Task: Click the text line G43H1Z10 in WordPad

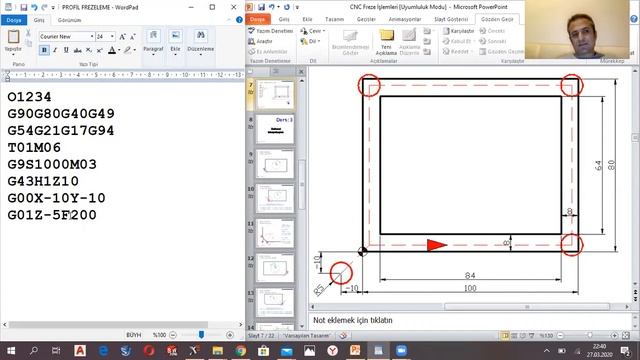Action: click(43, 181)
